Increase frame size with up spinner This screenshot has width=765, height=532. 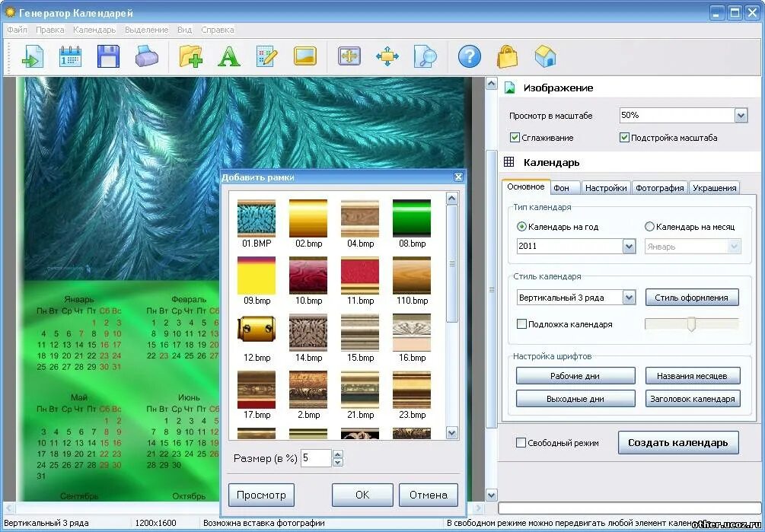[338, 454]
